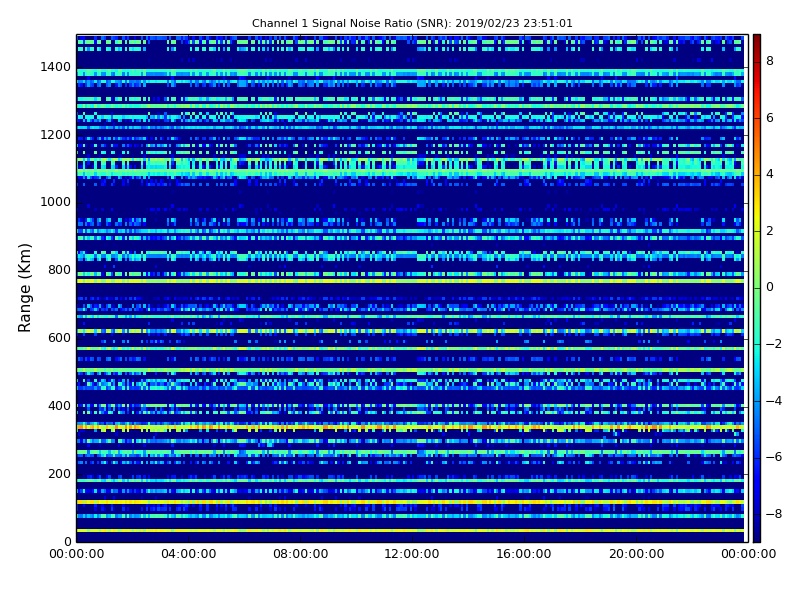The height and width of the screenshot is (600, 800).
Task: Click the dark red top of colorbar
Action: (757, 40)
